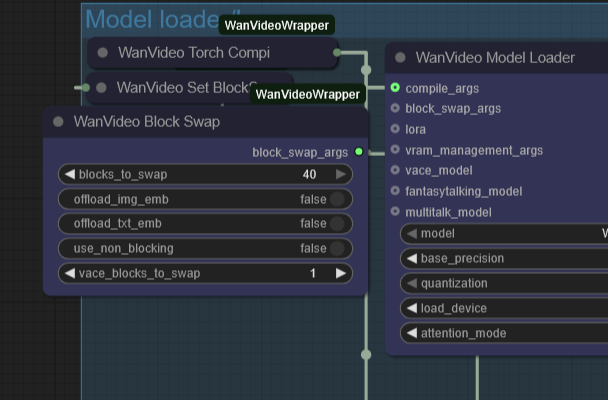Click the WanVideo Torch Compile node collapse dot
The width and height of the screenshot is (608, 400).
103,53
